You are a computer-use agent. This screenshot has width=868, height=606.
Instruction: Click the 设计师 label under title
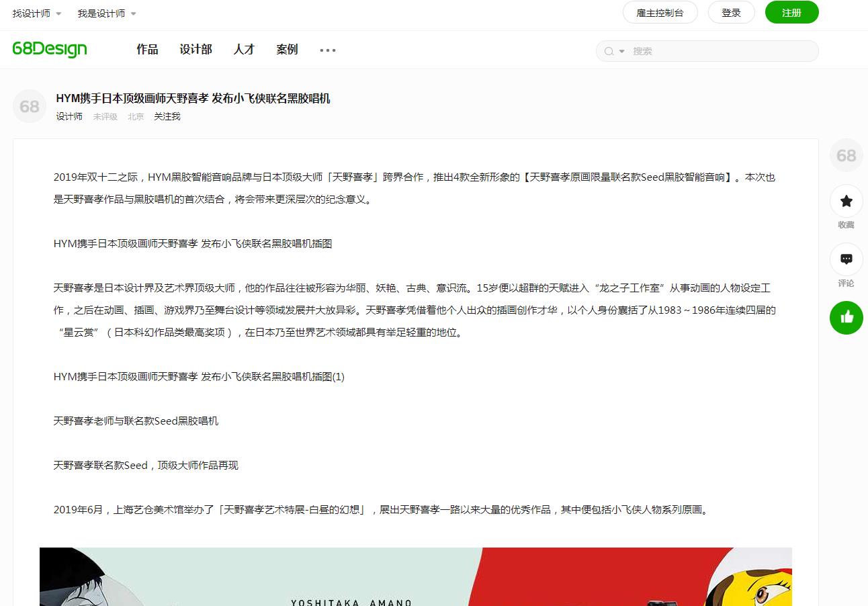click(x=69, y=116)
